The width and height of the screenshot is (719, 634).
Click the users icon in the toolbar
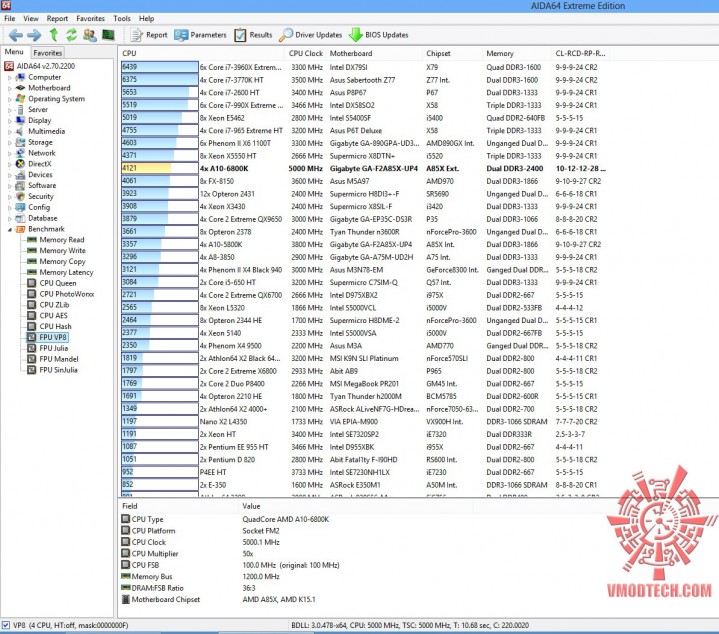click(x=89, y=35)
